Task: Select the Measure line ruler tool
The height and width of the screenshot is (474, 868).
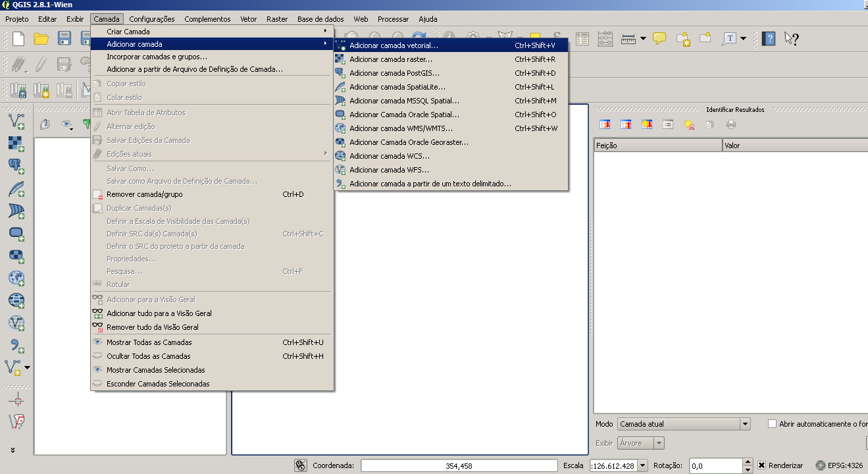Action: click(x=628, y=39)
